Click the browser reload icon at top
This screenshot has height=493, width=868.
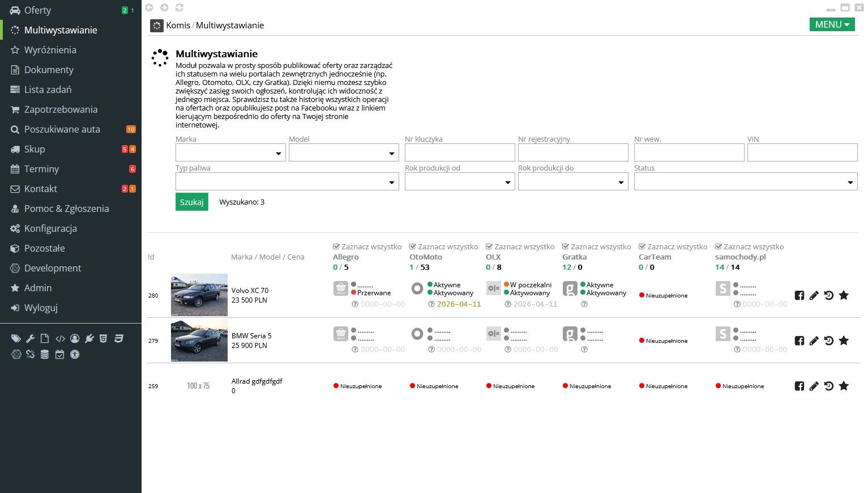[x=179, y=7]
